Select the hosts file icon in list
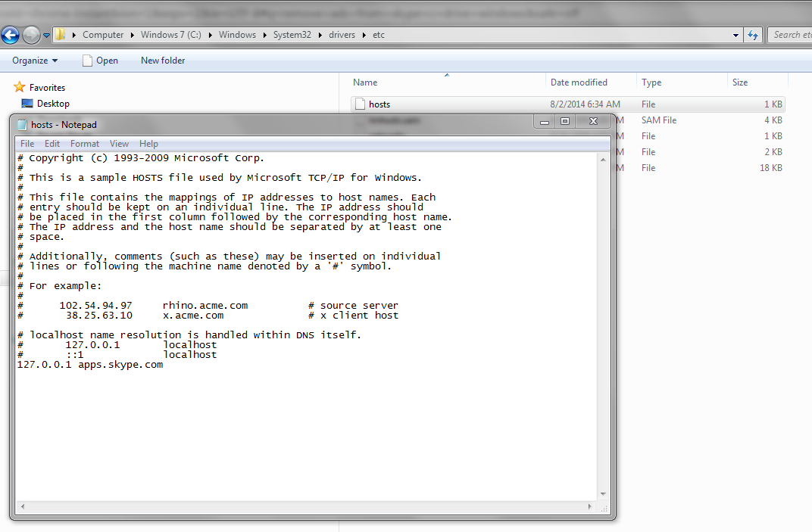Viewport: 812px width, 532px height. coord(360,104)
